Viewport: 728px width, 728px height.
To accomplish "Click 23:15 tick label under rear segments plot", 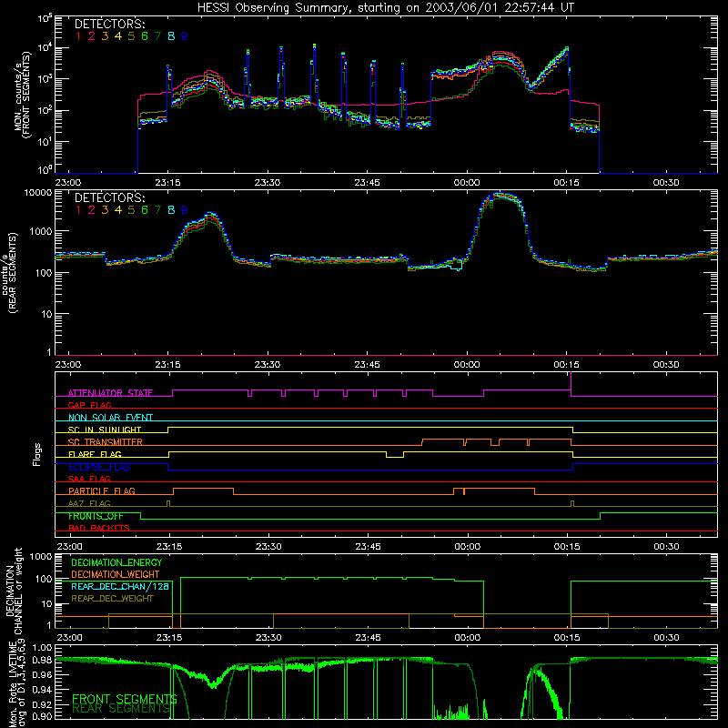I will pyautogui.click(x=167, y=365).
